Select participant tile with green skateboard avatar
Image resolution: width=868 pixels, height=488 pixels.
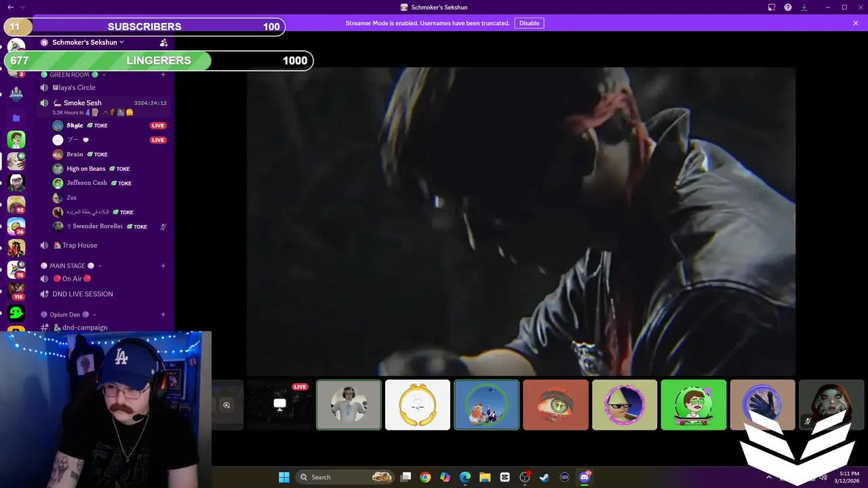(x=694, y=405)
